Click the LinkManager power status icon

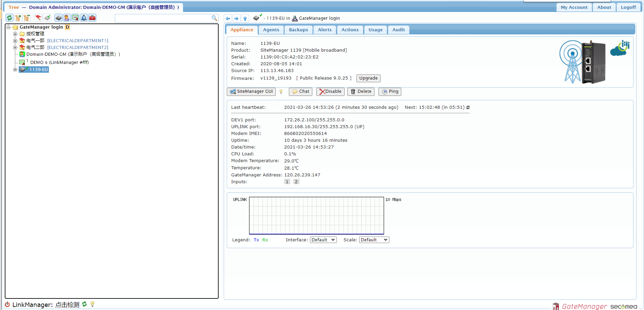tap(7, 305)
